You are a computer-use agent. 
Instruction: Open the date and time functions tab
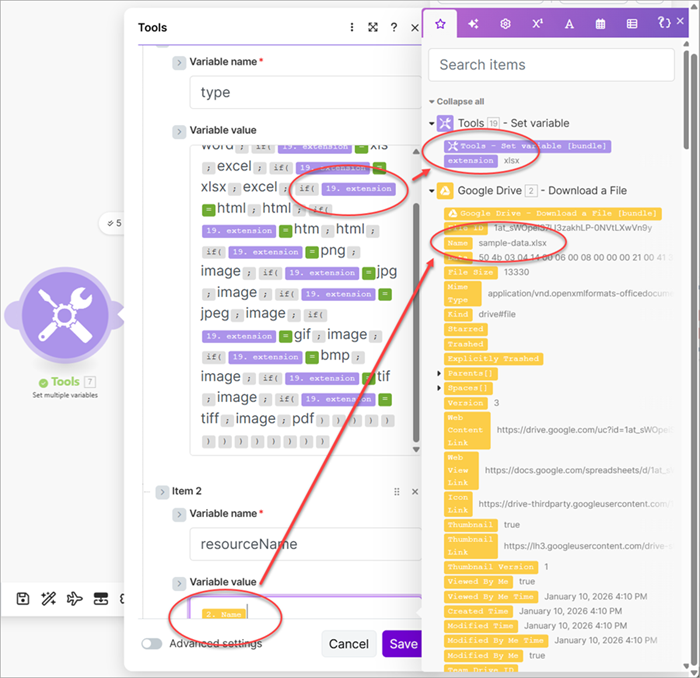pyautogui.click(x=600, y=24)
